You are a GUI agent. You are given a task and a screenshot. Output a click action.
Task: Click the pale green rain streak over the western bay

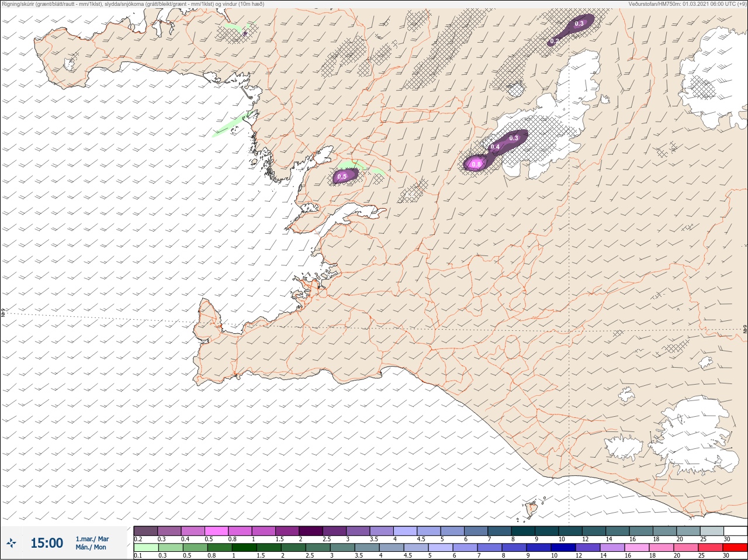point(231,126)
